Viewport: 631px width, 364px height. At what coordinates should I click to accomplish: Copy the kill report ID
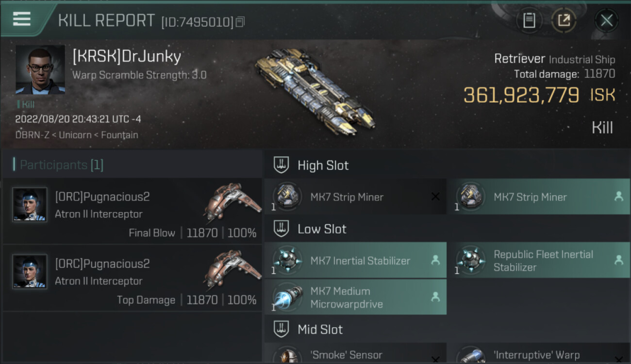[240, 22]
